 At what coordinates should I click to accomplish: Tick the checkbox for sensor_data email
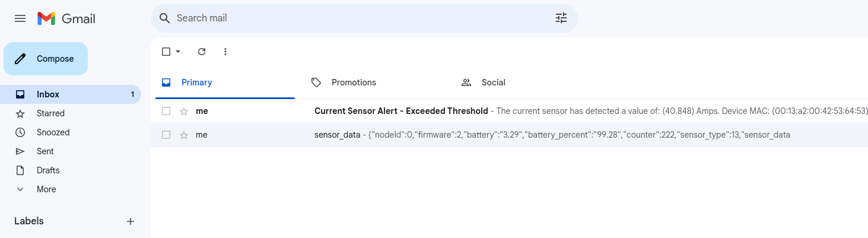(166, 135)
